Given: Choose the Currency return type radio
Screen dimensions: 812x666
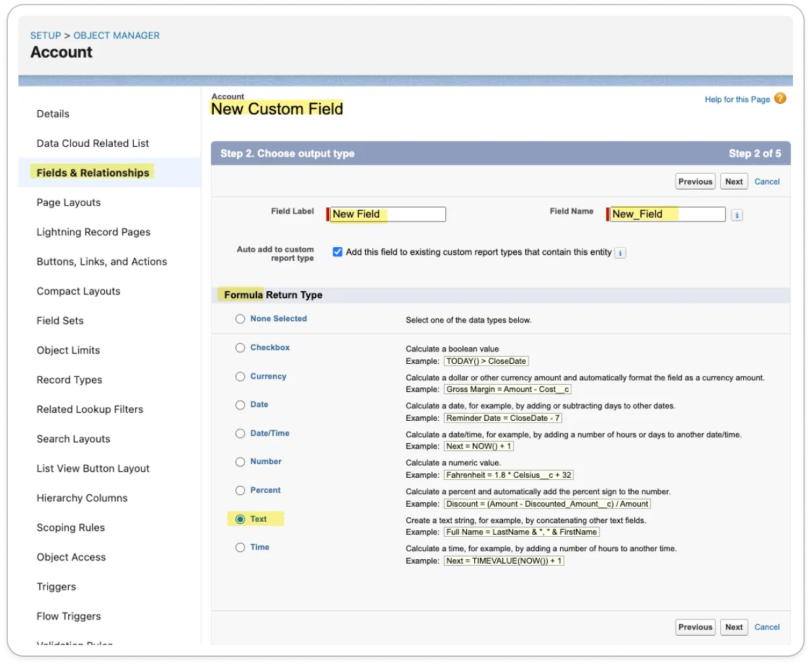Looking at the screenshot, I should [x=240, y=377].
